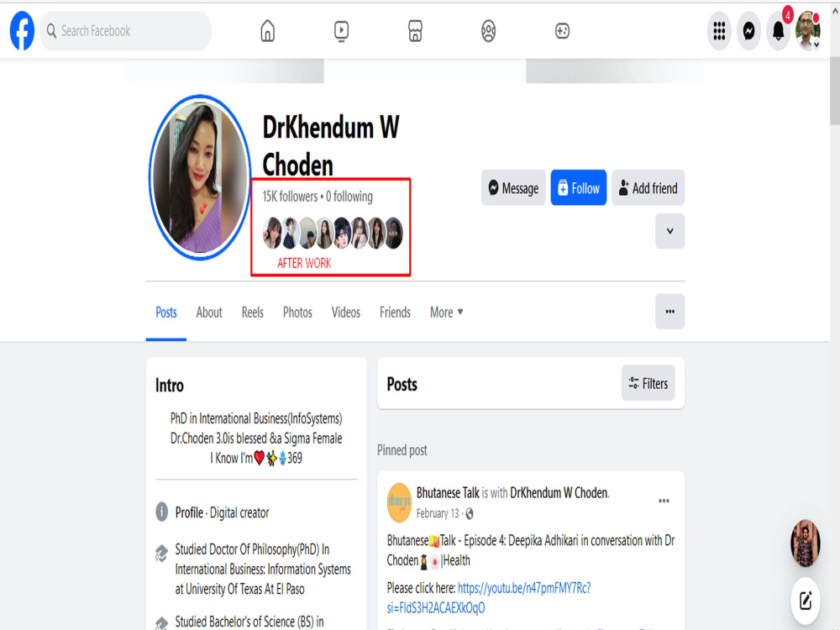Viewport: 840px width, 630px height.
Task: Click the scrollbar up arrow
Action: [x=835, y=10]
